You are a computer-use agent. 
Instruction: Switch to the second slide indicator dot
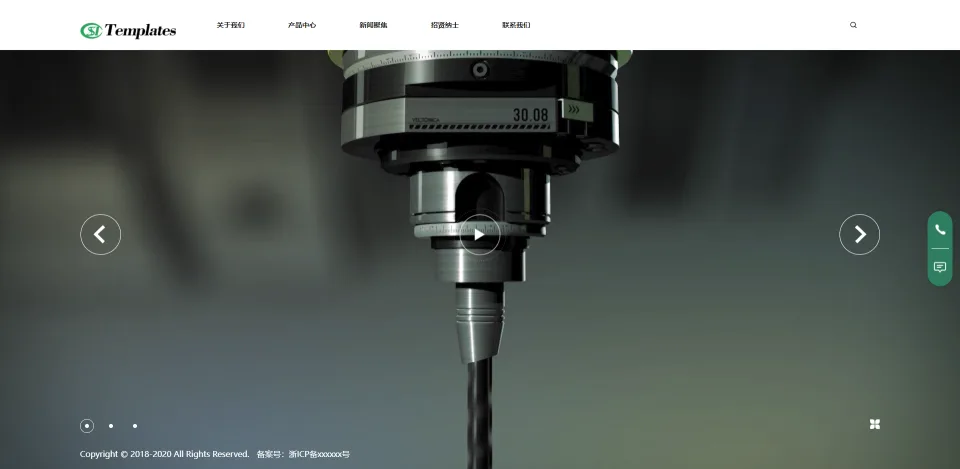click(x=111, y=426)
